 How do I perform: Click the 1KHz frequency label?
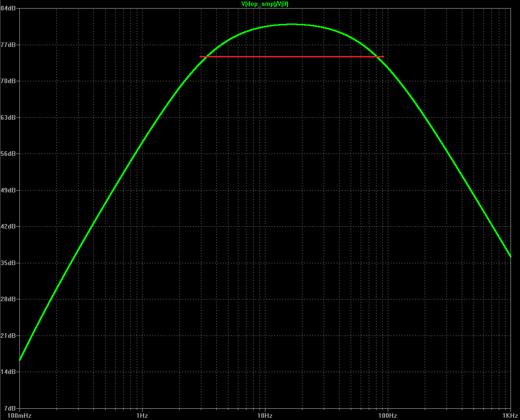[x=510, y=415]
